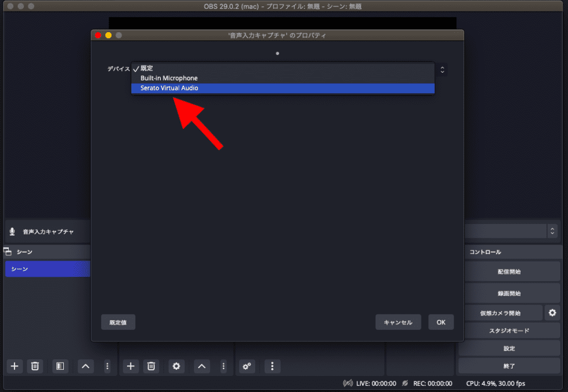Move source up with arrow icon
The width and height of the screenshot is (568, 392).
coord(202,366)
